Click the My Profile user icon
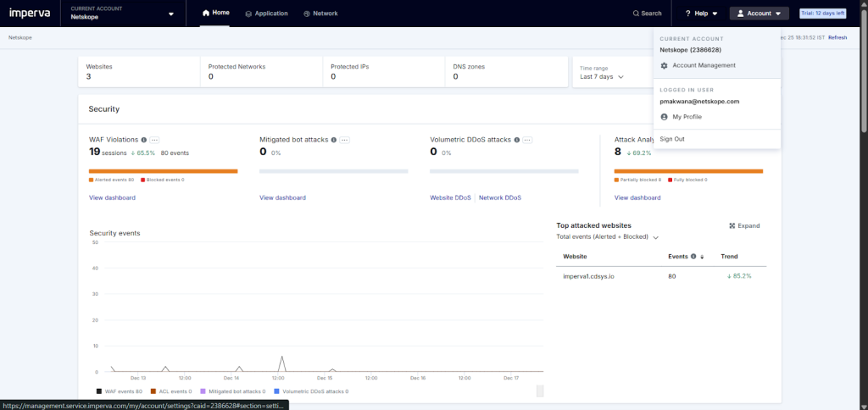The height and width of the screenshot is (410, 868). click(x=665, y=117)
